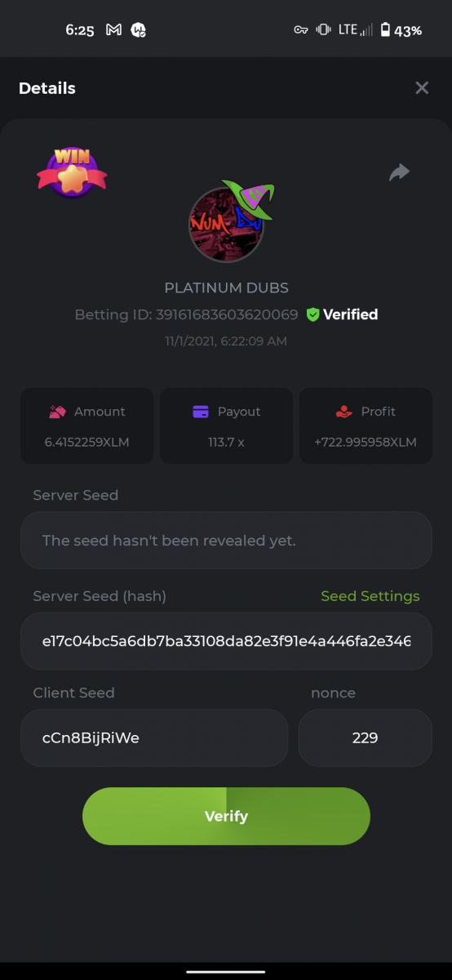This screenshot has height=980, width=452.
Task: Tap the Gmail notification icon in status bar
Action: point(114,29)
